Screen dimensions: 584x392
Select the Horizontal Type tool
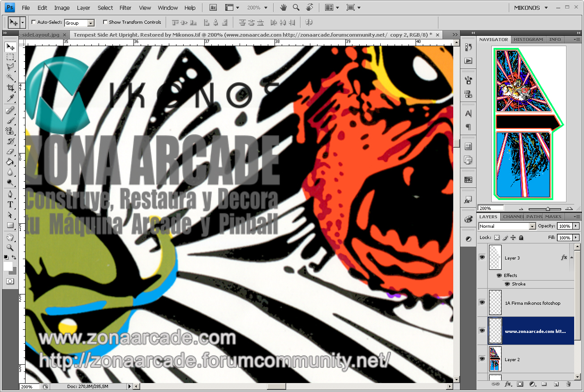(x=10, y=205)
